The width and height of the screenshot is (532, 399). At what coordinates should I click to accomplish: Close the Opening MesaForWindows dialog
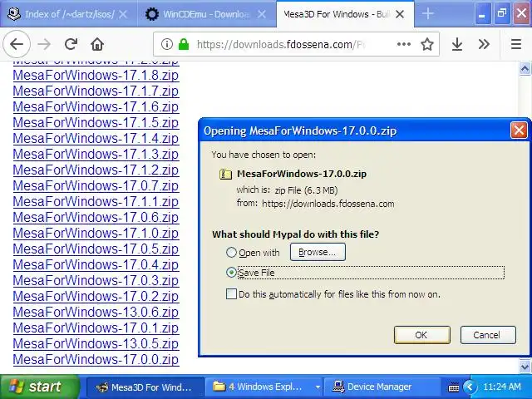pos(519,131)
